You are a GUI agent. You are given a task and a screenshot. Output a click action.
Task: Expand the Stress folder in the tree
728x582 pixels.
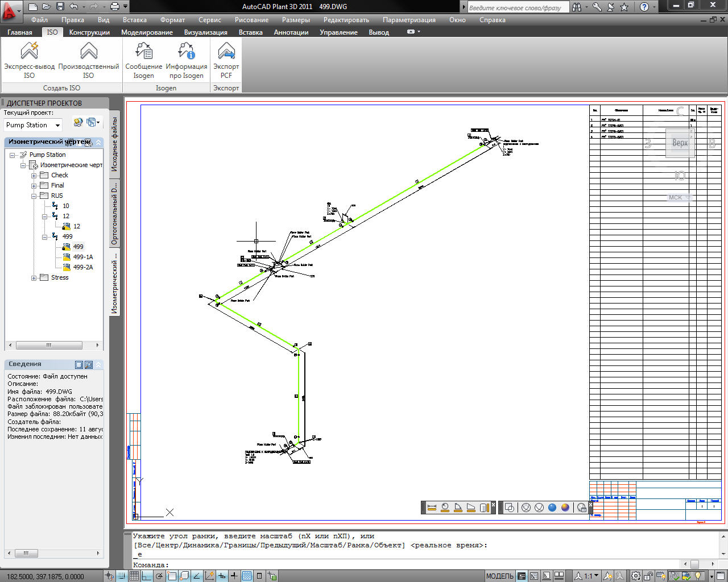pos(34,278)
